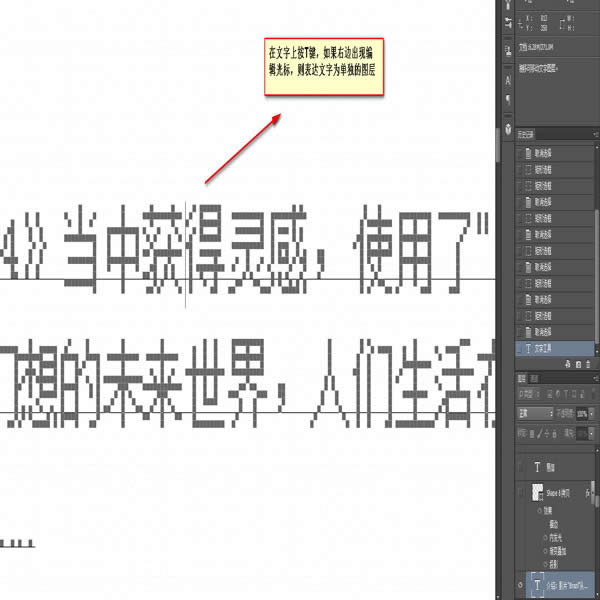Open the Paragraph panel icon in dock
600x600 pixels.
pyautogui.click(x=508, y=100)
